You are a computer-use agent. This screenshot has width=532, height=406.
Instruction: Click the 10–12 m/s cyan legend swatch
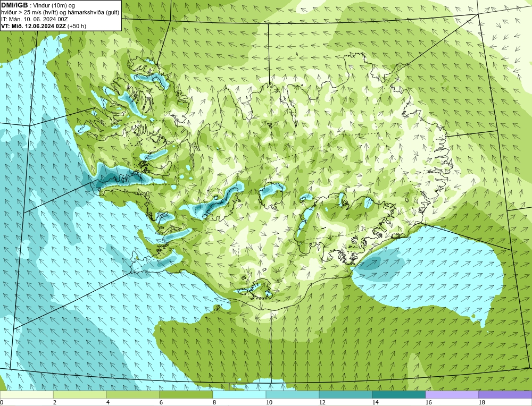[293, 394]
